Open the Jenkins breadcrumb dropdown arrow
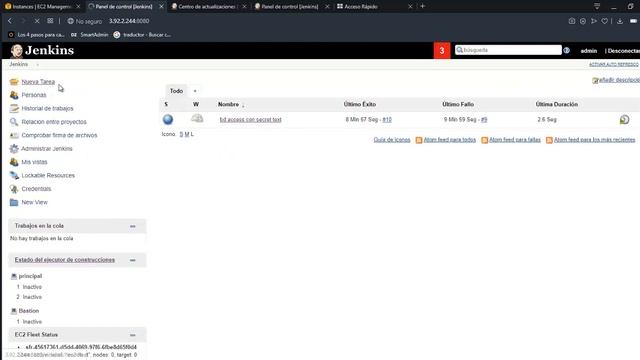 pyautogui.click(x=37, y=64)
